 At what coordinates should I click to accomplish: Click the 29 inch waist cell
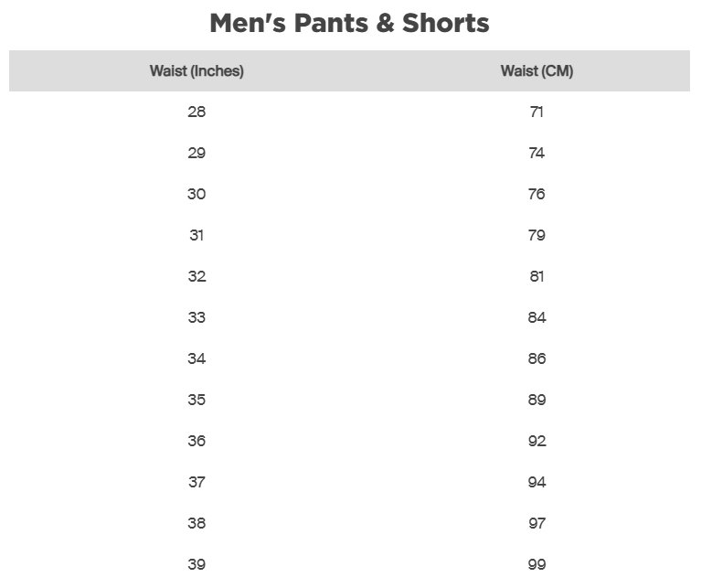(197, 153)
